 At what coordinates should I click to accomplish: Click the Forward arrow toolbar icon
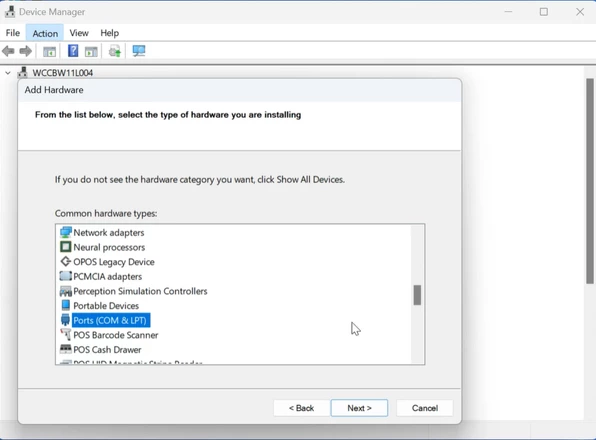click(x=25, y=51)
